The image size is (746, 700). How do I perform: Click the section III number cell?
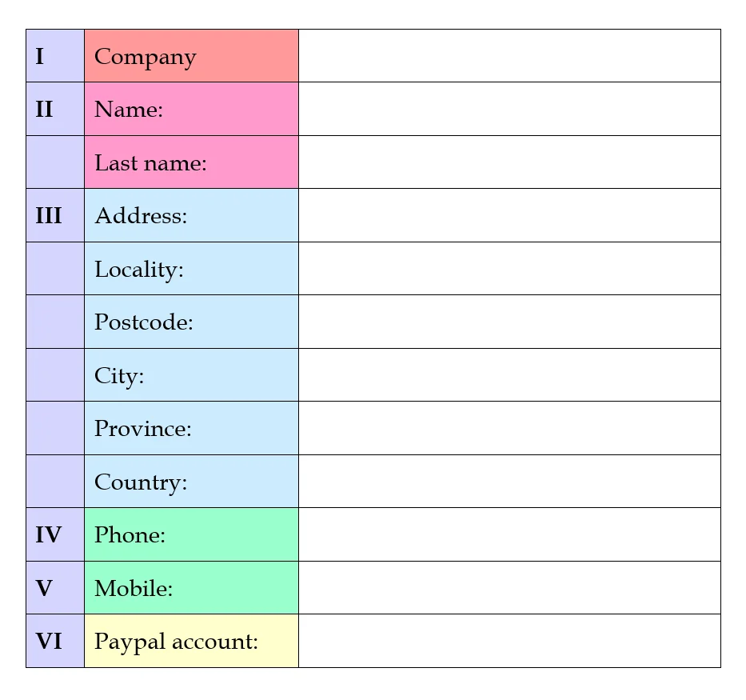[x=54, y=215]
